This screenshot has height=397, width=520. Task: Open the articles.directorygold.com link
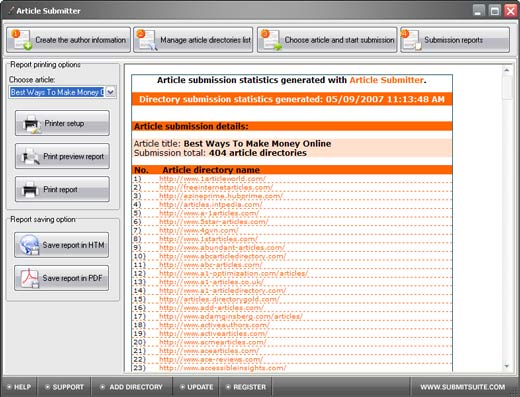(219, 299)
